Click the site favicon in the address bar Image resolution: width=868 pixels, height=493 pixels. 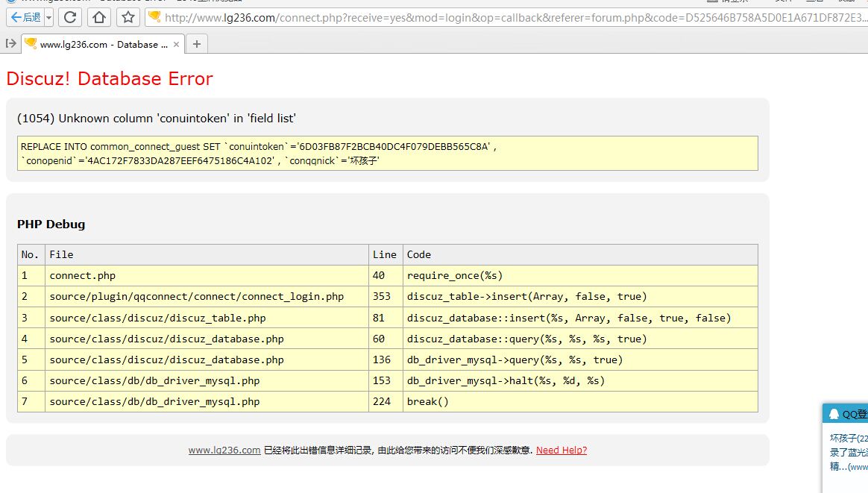point(154,16)
